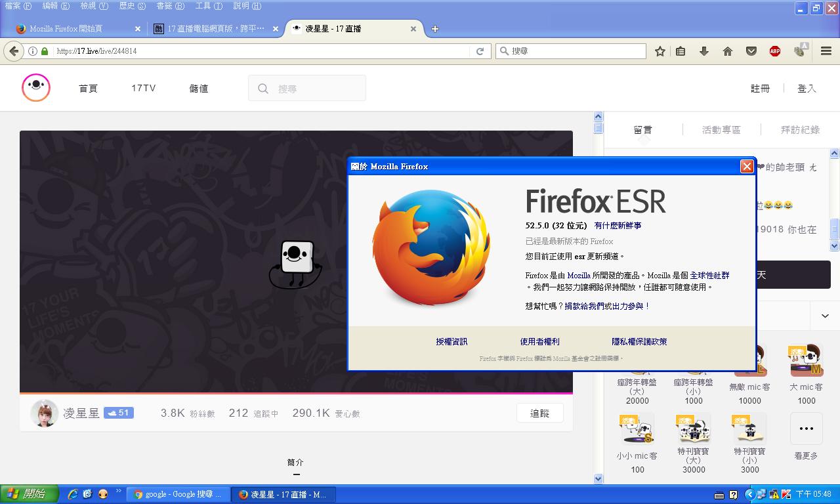Open the site information icon in address bar
The height and width of the screenshot is (504, 840).
click(33, 51)
